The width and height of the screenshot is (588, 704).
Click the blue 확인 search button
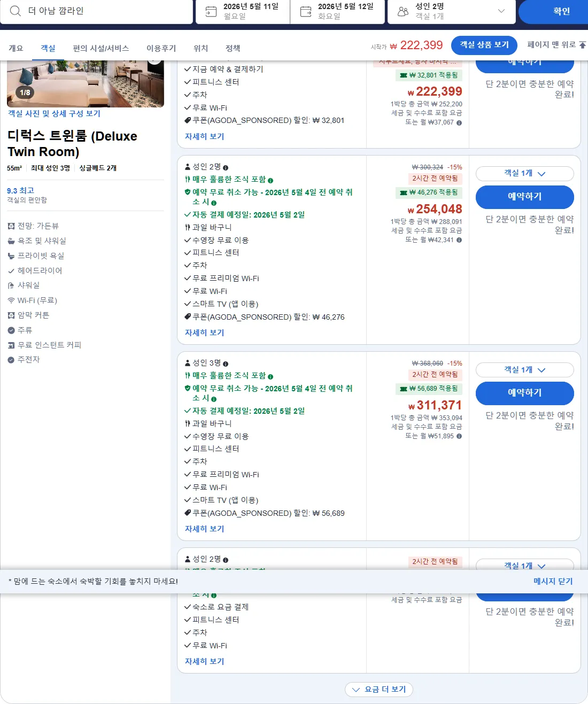[553, 11]
